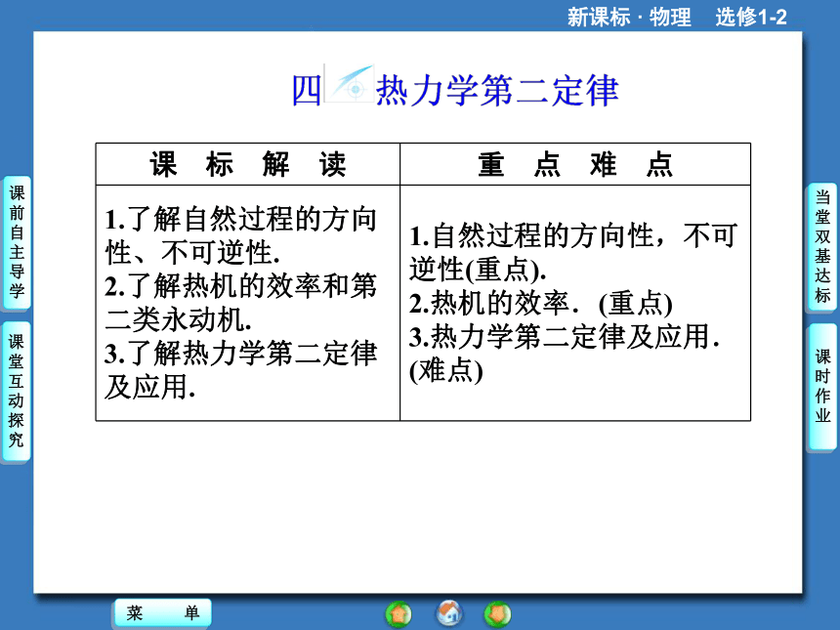Click the text 2.了解热机的效率和第
Screen dimensions: 840x630
coord(241,286)
